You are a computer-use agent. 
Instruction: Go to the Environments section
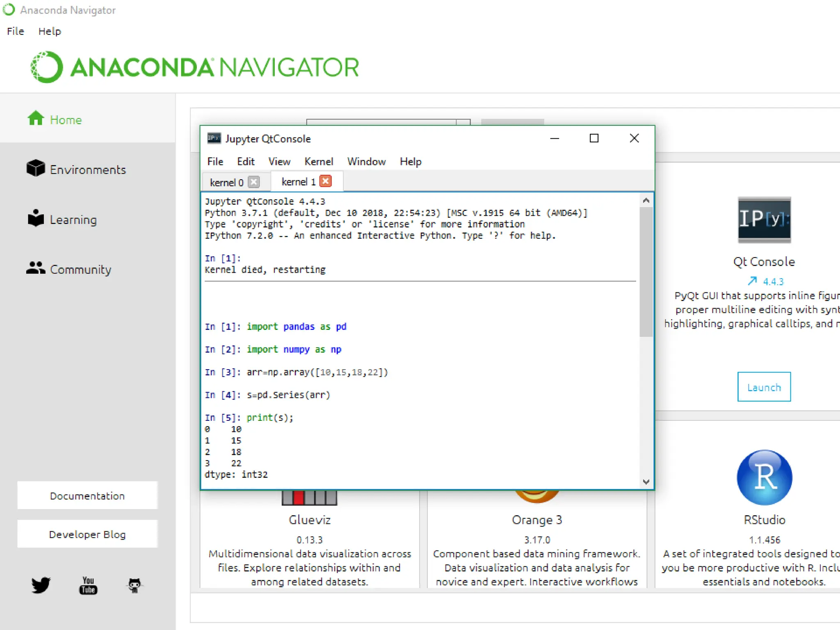tap(88, 169)
